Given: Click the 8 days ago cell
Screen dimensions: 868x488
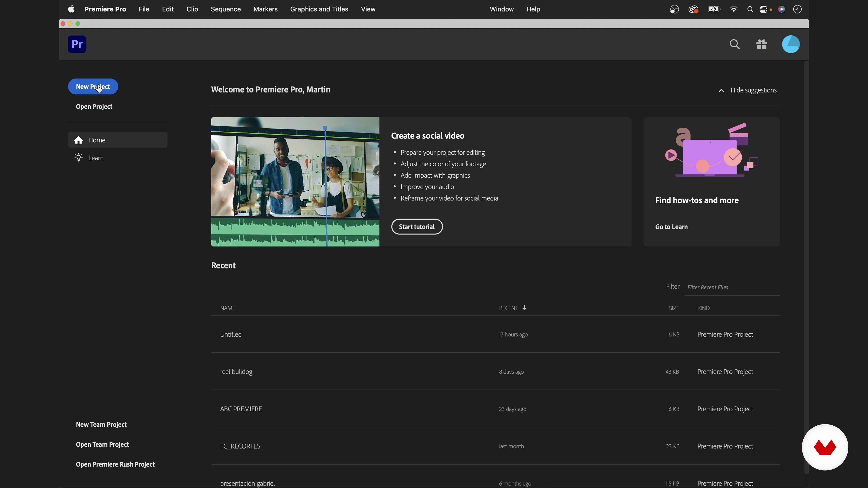Looking at the screenshot, I should pos(511,371).
